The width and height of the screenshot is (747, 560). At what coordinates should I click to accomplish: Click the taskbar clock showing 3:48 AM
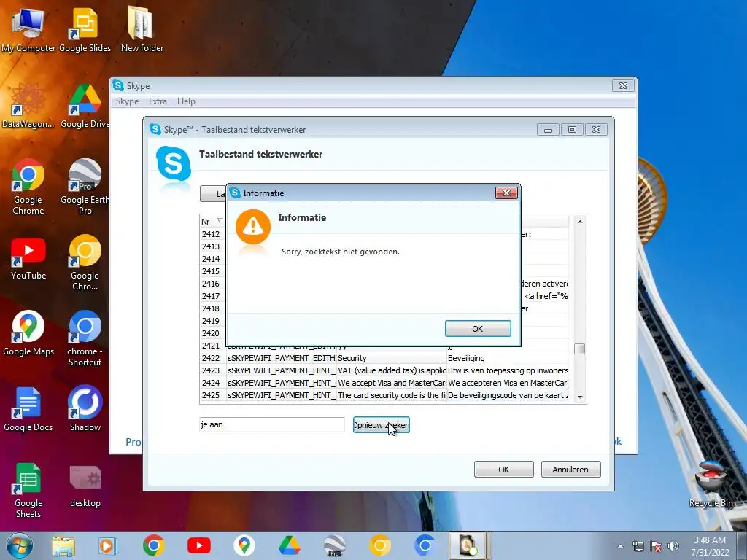[710, 546]
